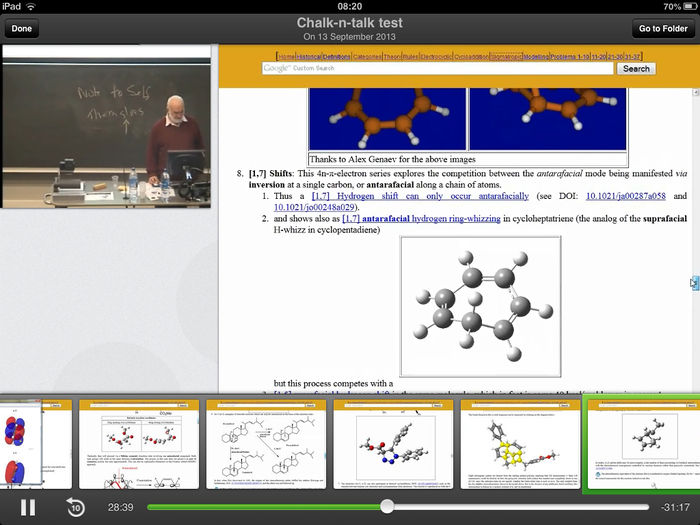The image size is (700, 525).
Task: Open the Modelling navigation link
Action: [536, 57]
